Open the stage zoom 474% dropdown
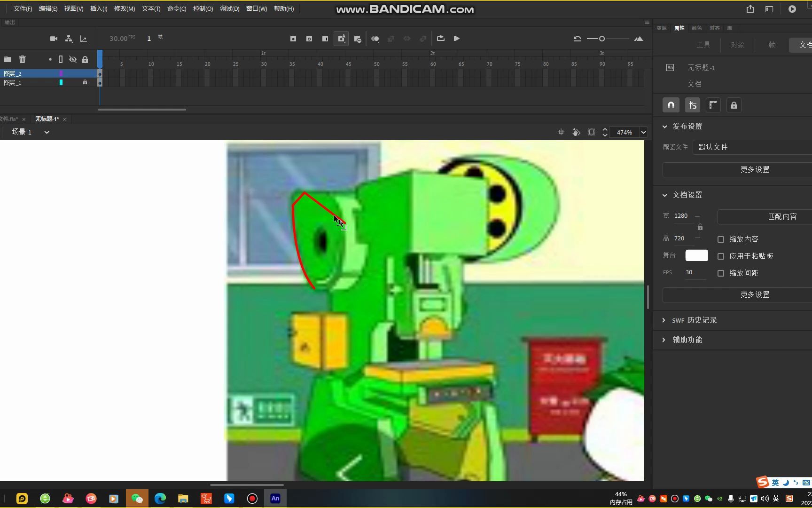This screenshot has height=508, width=812. [x=644, y=132]
